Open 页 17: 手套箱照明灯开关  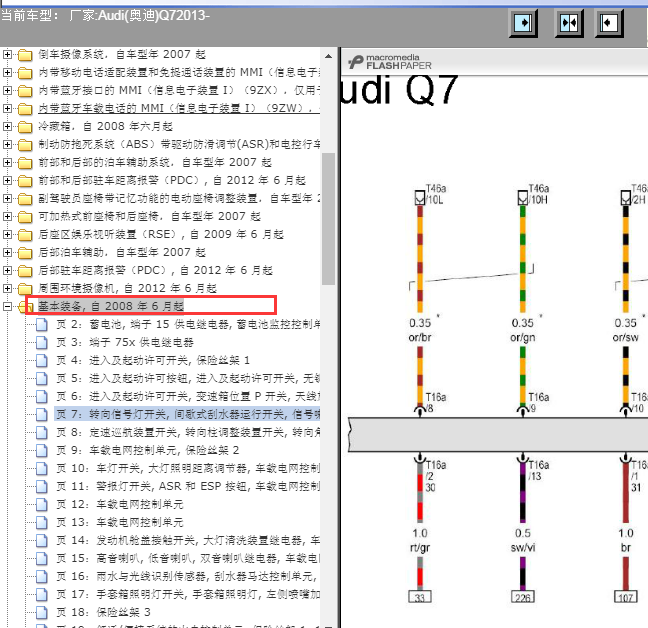[x=188, y=594]
